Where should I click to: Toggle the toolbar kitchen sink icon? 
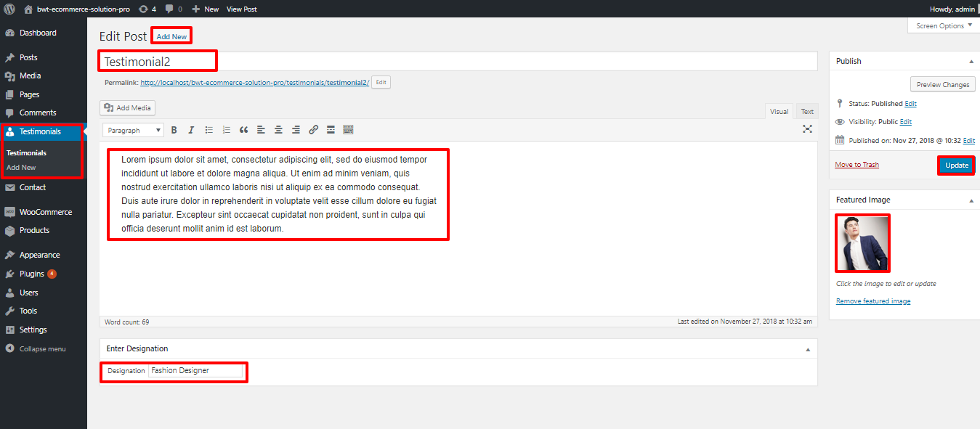pyautogui.click(x=349, y=130)
